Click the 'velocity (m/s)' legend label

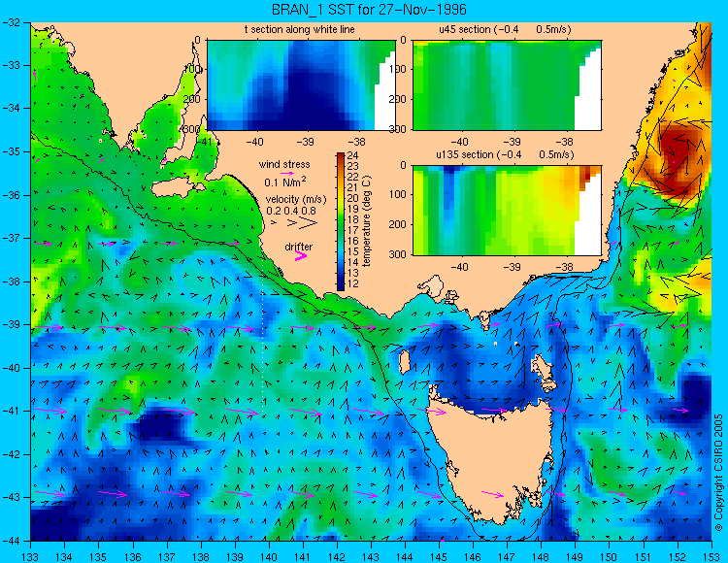pyautogui.click(x=296, y=199)
